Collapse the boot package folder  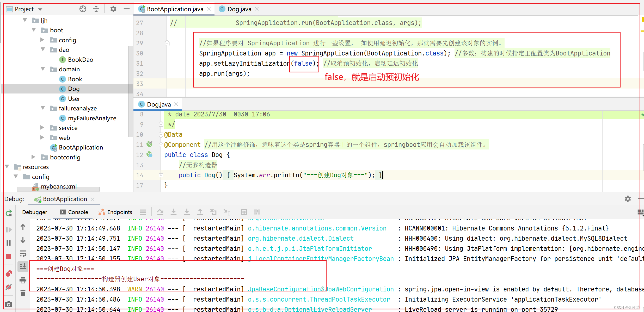point(34,30)
